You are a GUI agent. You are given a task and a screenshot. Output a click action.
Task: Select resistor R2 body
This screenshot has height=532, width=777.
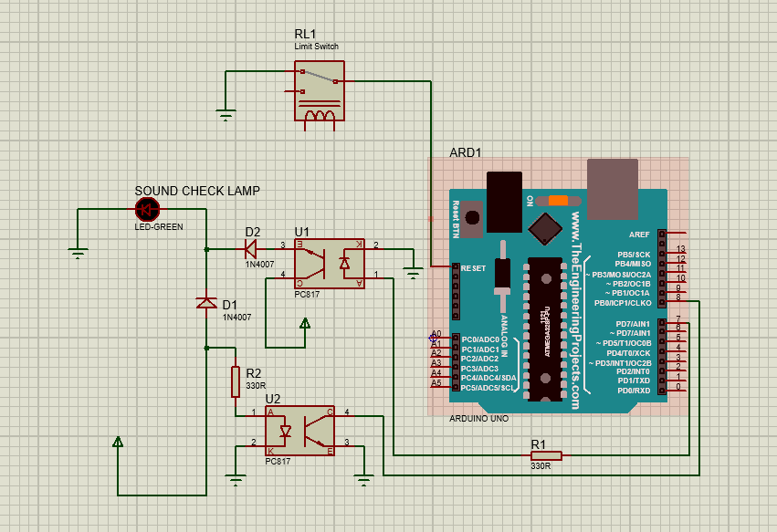[235, 381]
